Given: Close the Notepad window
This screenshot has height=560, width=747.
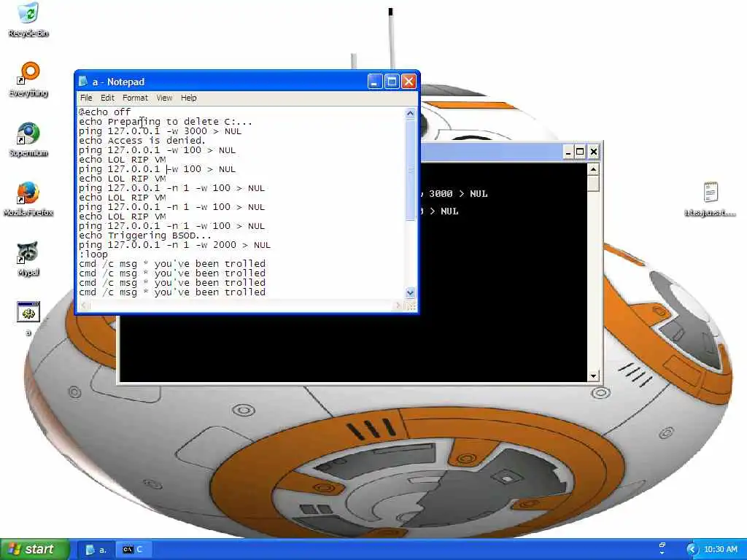Looking at the screenshot, I should pos(409,82).
